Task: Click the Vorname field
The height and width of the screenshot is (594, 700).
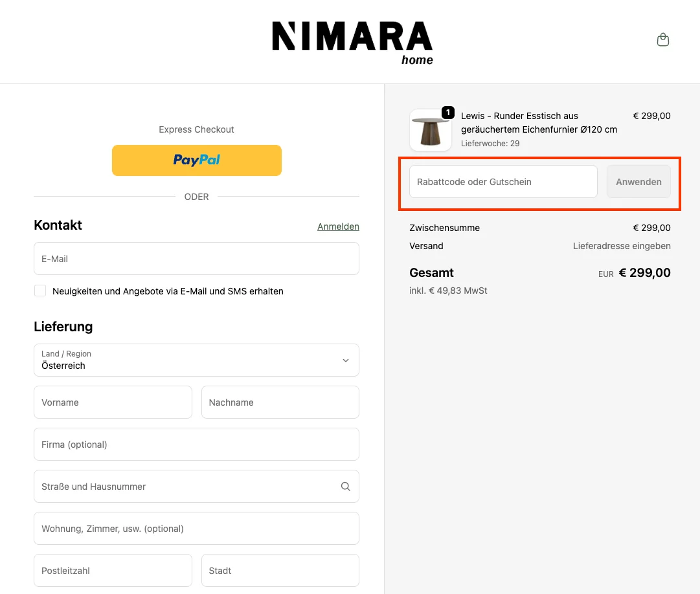Action: [113, 402]
